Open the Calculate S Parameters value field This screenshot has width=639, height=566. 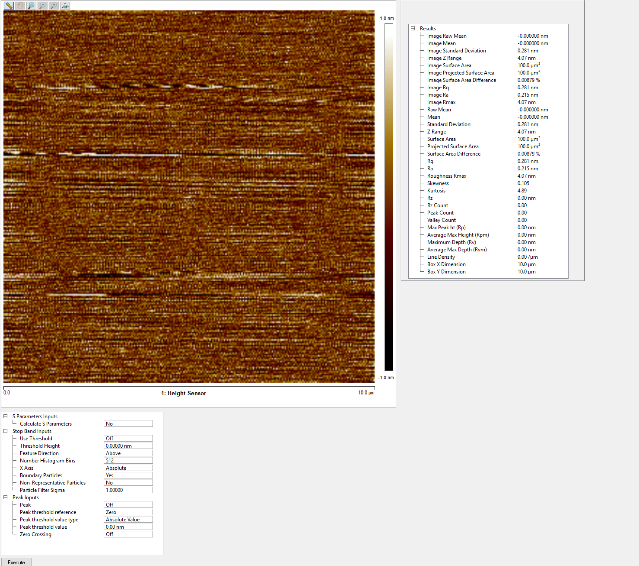click(x=128, y=424)
